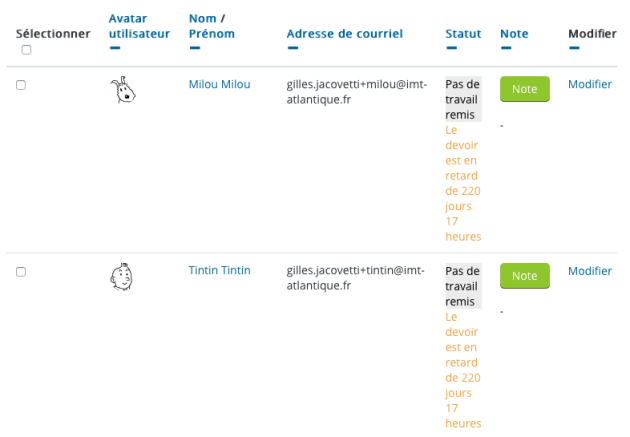Collapse the Statut column
Image resolution: width=630 pixels, height=437 pixels.
(x=452, y=48)
